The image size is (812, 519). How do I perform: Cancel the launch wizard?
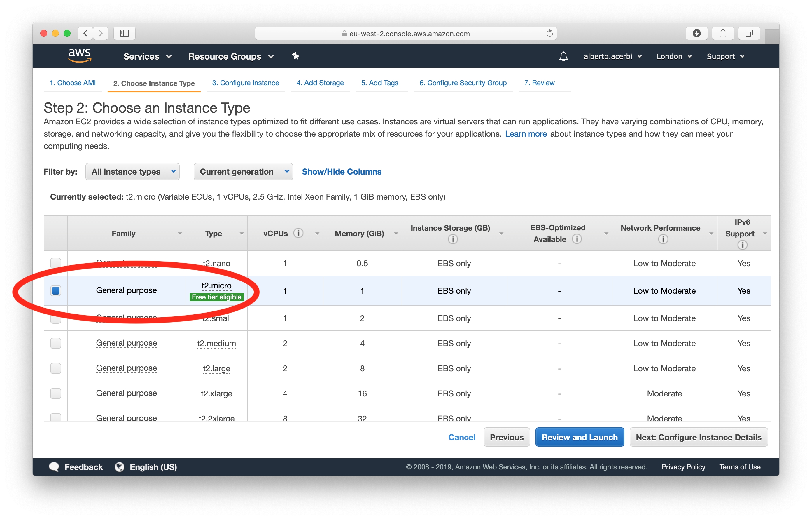pos(462,437)
